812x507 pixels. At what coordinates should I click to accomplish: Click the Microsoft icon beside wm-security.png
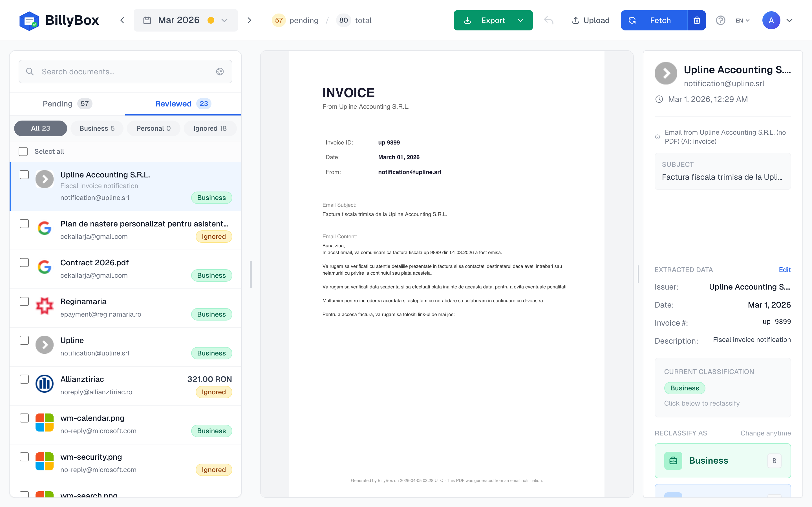pos(44,461)
